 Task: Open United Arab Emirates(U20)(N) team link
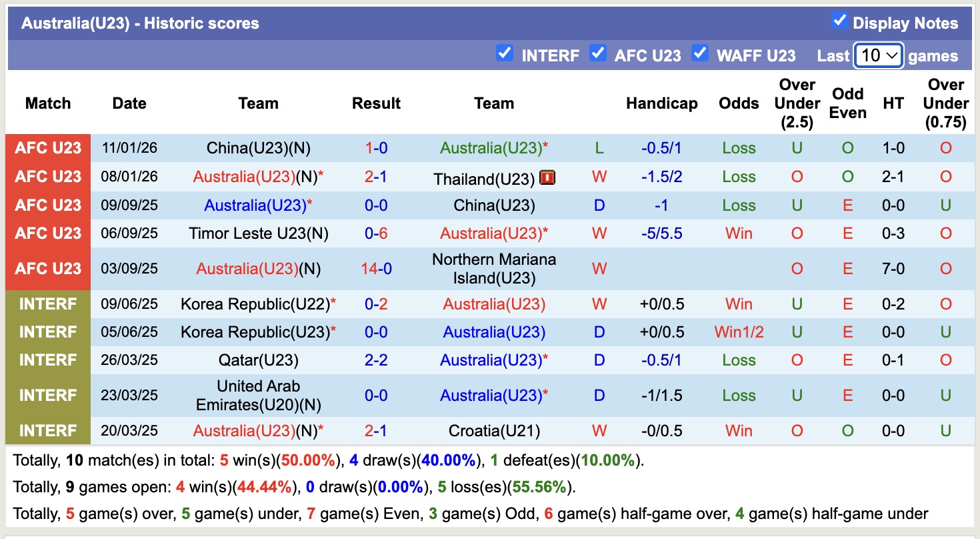pyautogui.click(x=258, y=395)
